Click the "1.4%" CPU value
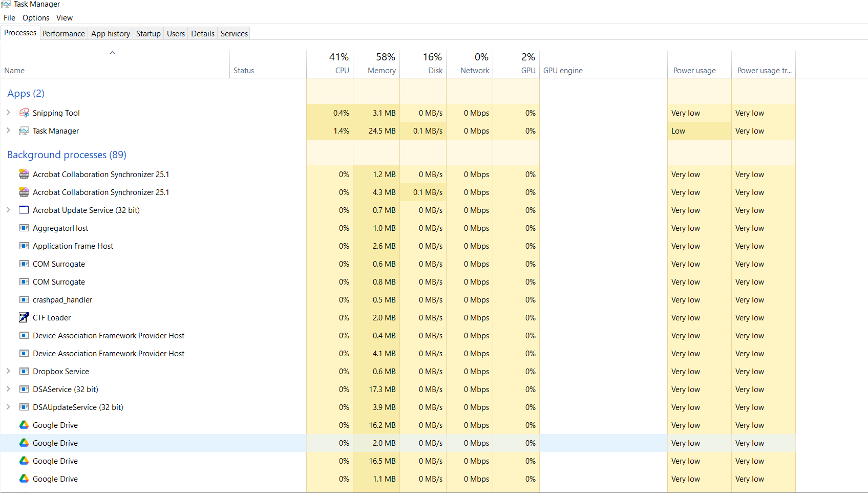 341,131
